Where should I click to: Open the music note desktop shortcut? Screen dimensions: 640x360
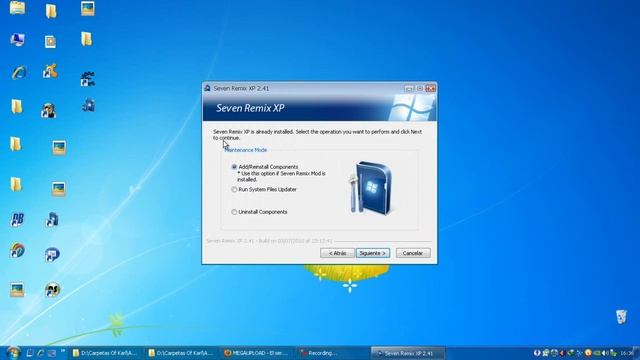click(x=52, y=220)
